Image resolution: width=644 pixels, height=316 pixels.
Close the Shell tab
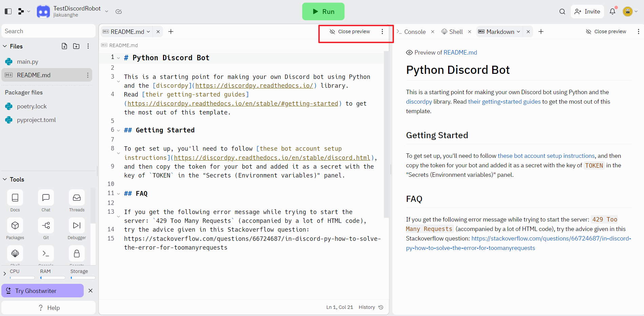pyautogui.click(x=469, y=31)
